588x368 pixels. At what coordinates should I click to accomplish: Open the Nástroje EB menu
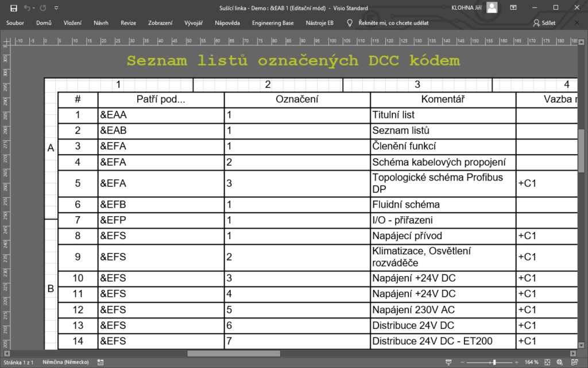click(319, 23)
